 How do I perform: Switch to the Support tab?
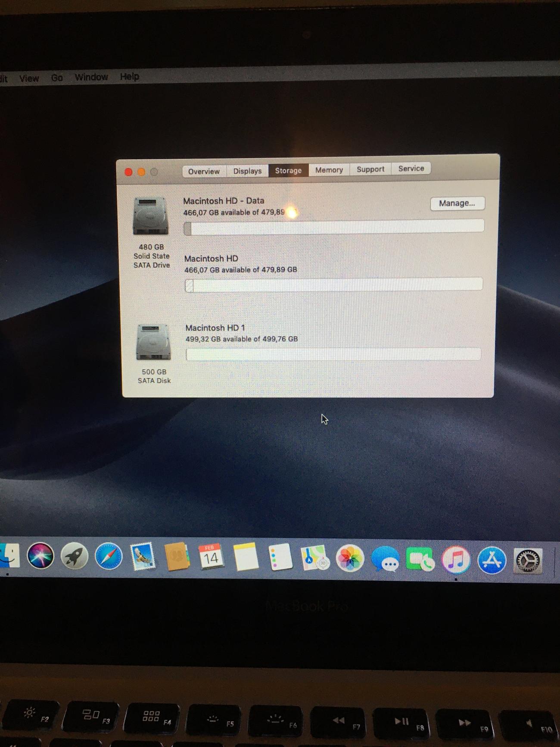[x=370, y=169]
